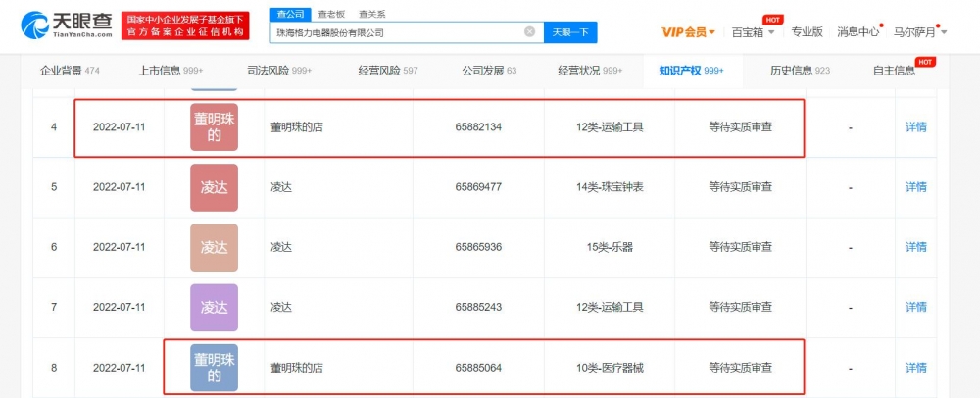Click the 等待实质审查 status in row 6
Viewport: 980px width, 398px height.
[740, 247]
